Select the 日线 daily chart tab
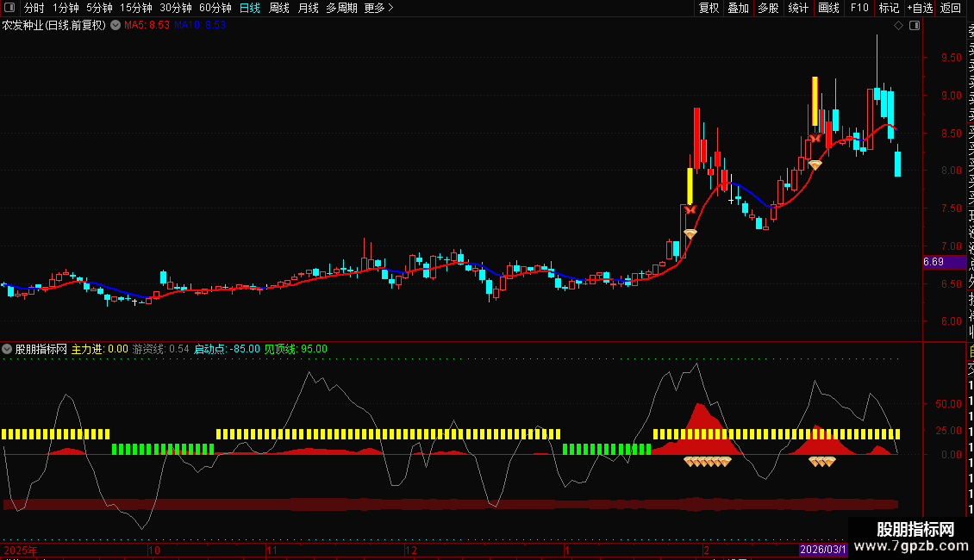This screenshot has height=560, width=974. [250, 8]
